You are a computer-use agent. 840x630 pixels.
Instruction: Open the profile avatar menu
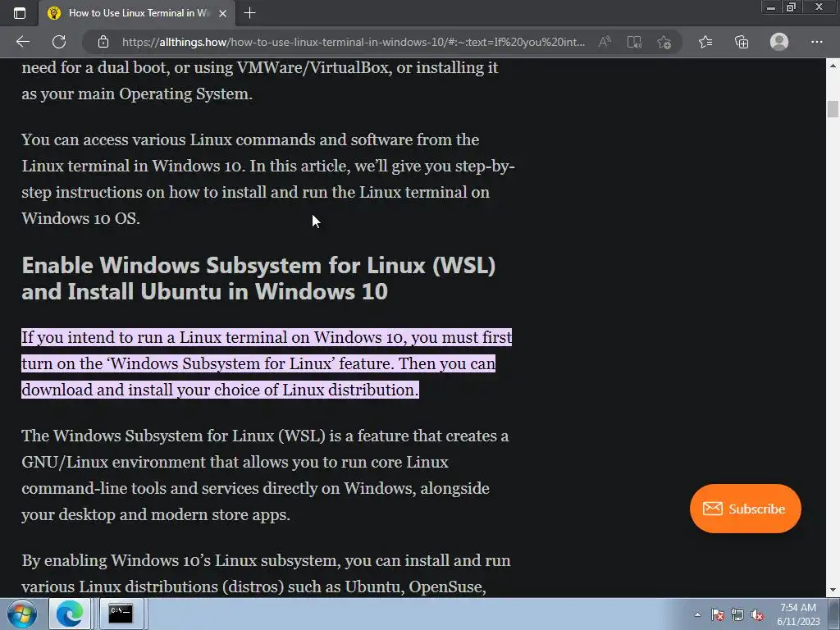tap(779, 42)
